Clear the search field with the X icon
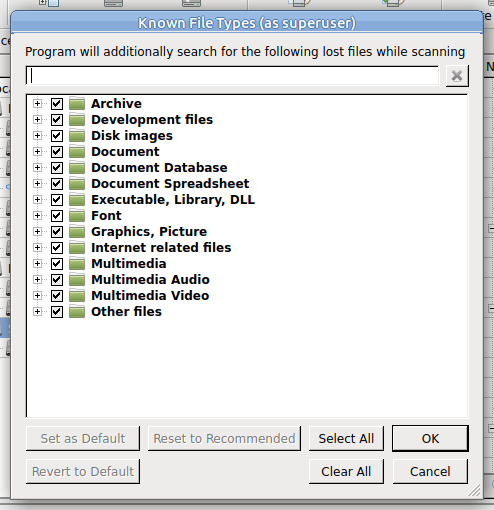This screenshot has height=510, width=494. tap(457, 76)
